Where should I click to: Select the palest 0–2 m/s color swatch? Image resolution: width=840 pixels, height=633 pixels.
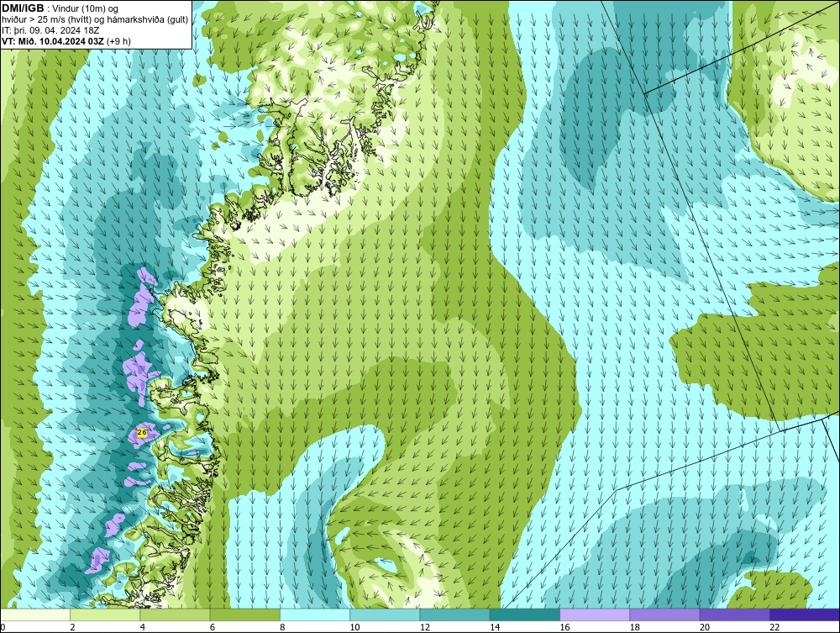[x=34, y=615]
